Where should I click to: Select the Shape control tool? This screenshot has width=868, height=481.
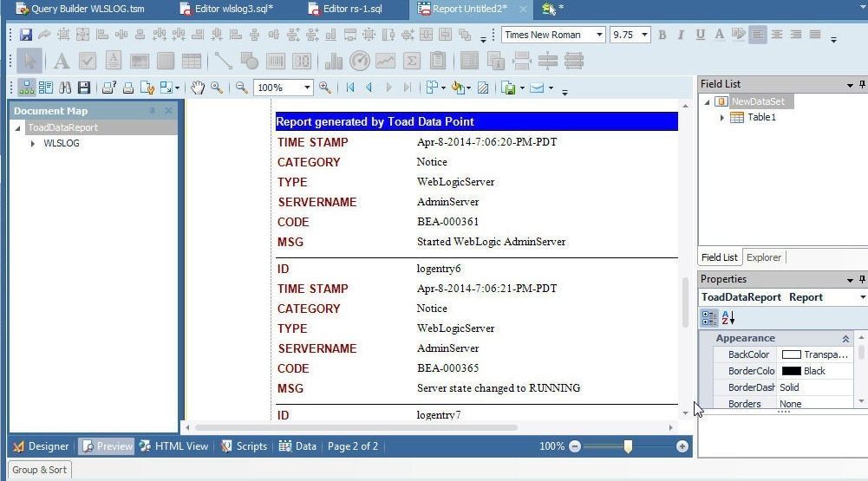pyautogui.click(x=249, y=61)
